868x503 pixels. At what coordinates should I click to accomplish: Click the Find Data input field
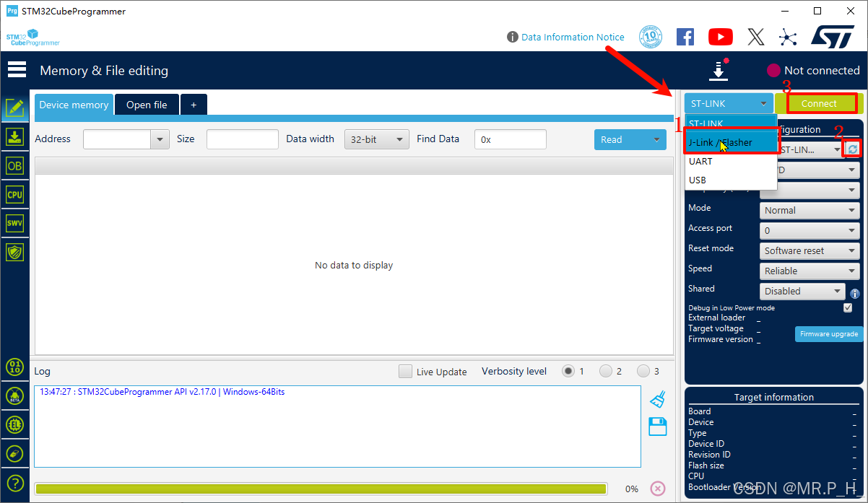pos(511,139)
